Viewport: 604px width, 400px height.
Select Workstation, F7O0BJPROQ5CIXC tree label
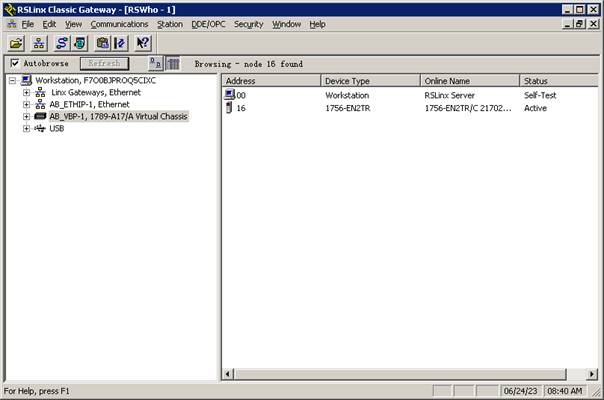pos(96,80)
